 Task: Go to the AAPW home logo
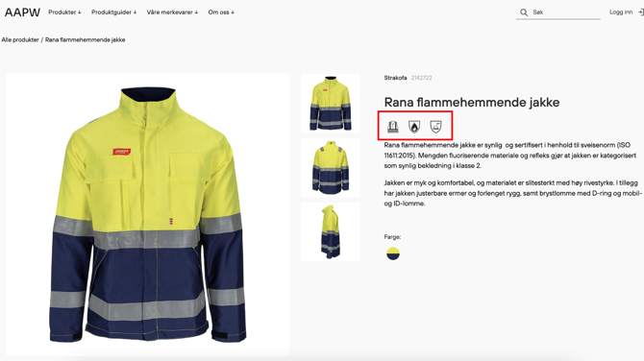(23, 12)
